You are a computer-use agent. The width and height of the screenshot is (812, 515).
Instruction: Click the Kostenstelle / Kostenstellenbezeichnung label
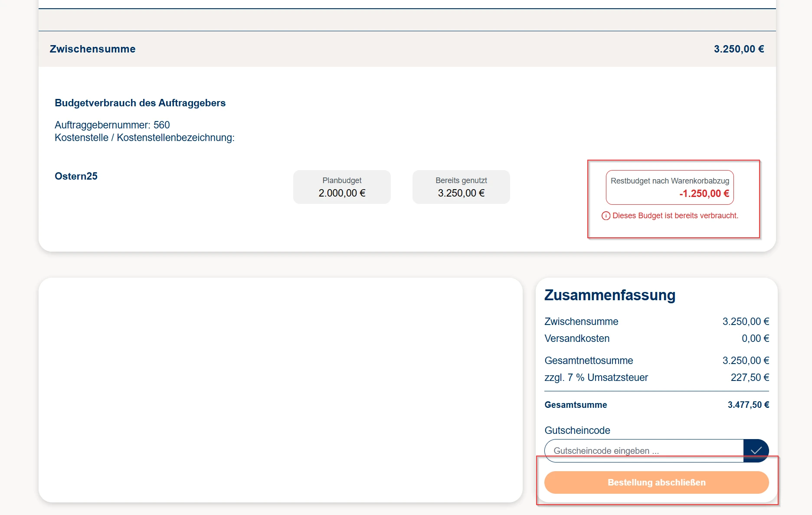144,138
